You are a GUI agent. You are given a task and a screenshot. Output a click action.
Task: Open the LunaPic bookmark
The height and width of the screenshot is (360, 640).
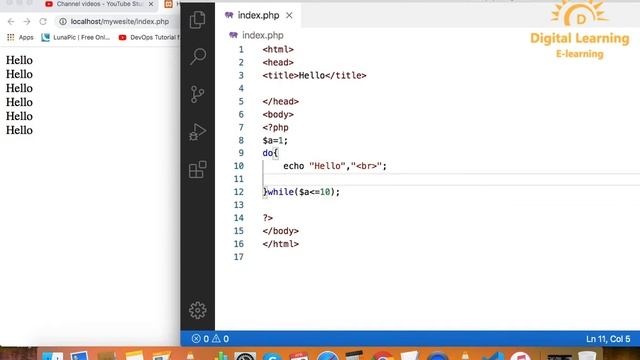(76, 38)
